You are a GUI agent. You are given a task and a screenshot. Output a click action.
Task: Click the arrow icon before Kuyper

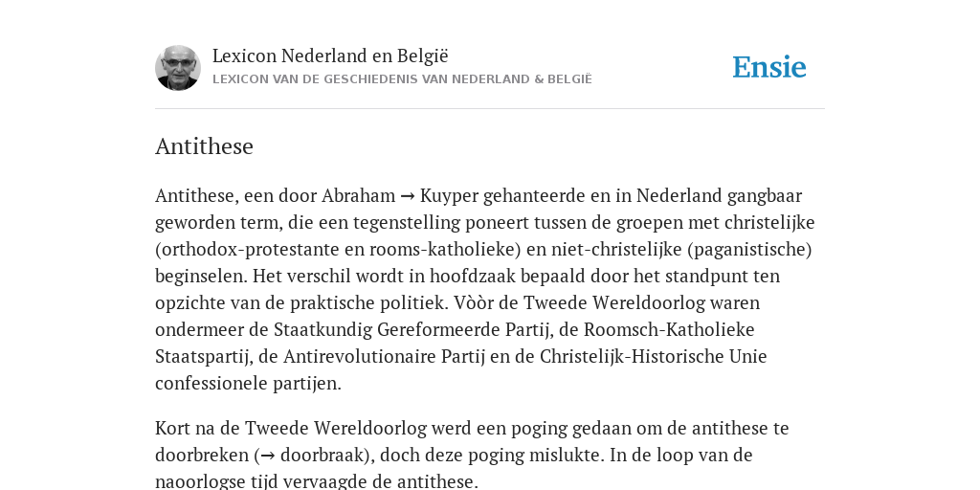tap(408, 196)
